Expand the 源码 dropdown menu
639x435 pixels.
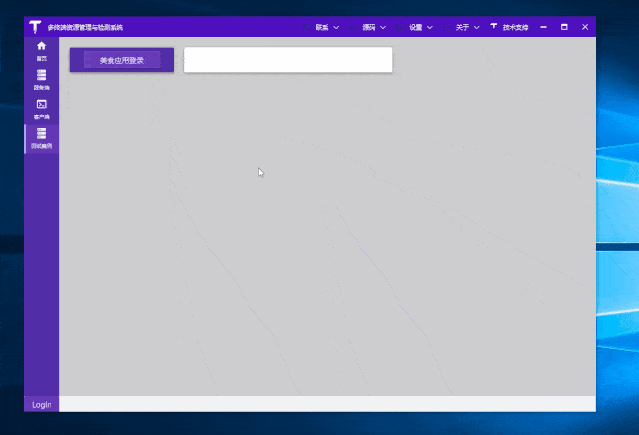click(368, 27)
